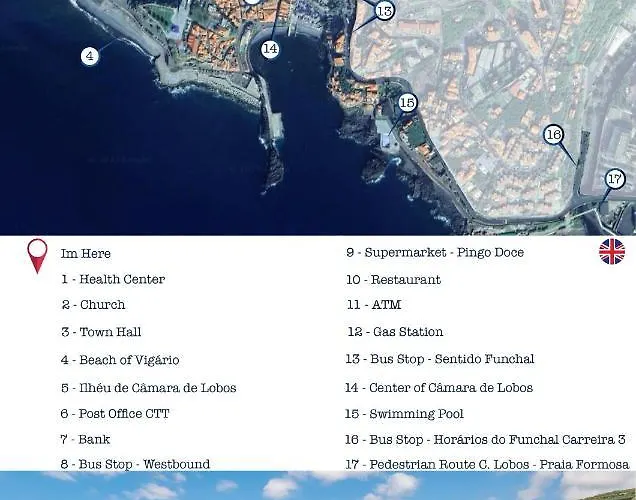636x500 pixels.
Task: Click the UK flag language icon
Action: [612, 251]
